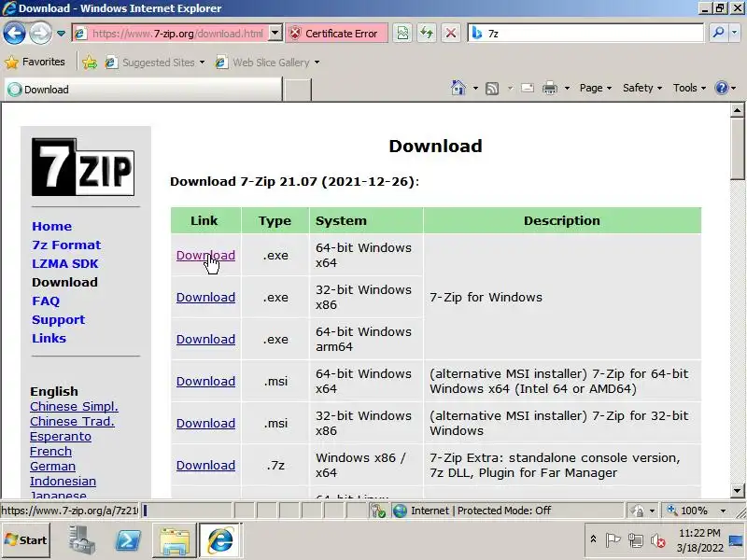View the Certificate Error warning

tap(336, 34)
